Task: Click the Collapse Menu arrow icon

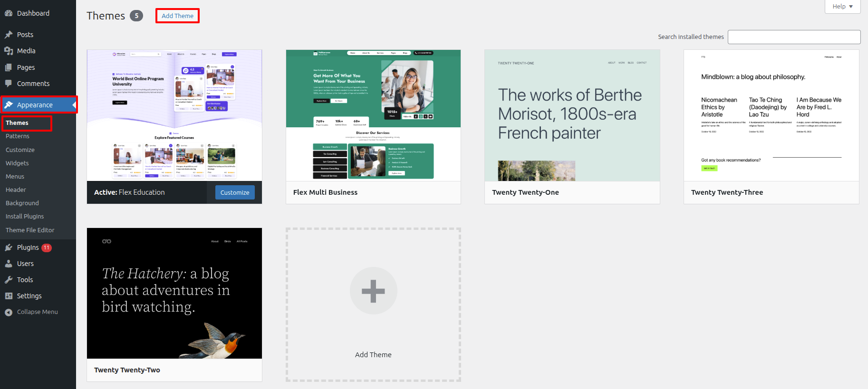Action: click(x=9, y=312)
